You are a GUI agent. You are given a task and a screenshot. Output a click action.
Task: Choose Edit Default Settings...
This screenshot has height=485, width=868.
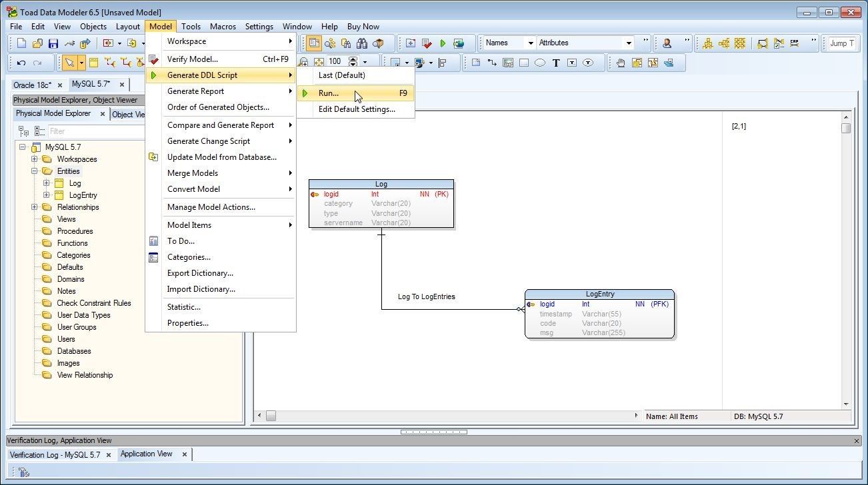pyautogui.click(x=355, y=109)
